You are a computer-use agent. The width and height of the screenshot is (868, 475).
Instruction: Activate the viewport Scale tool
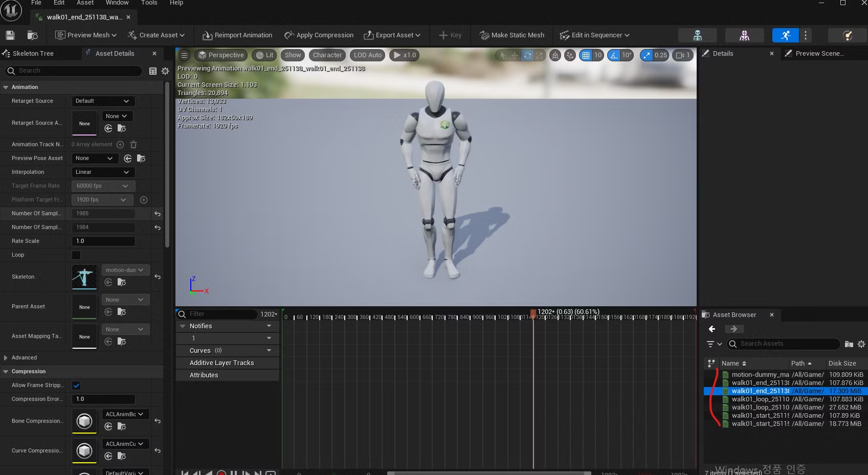click(x=539, y=55)
